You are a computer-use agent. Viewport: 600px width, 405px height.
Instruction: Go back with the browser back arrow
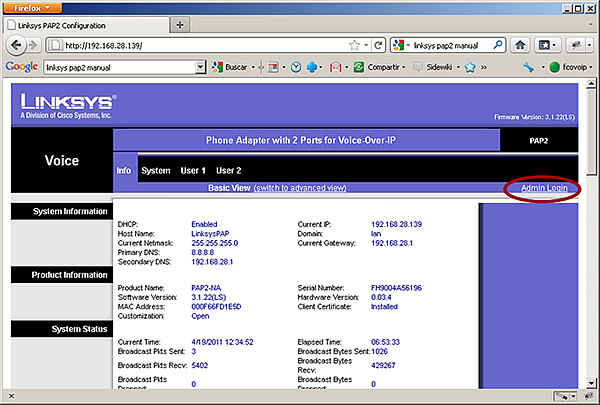(x=16, y=45)
